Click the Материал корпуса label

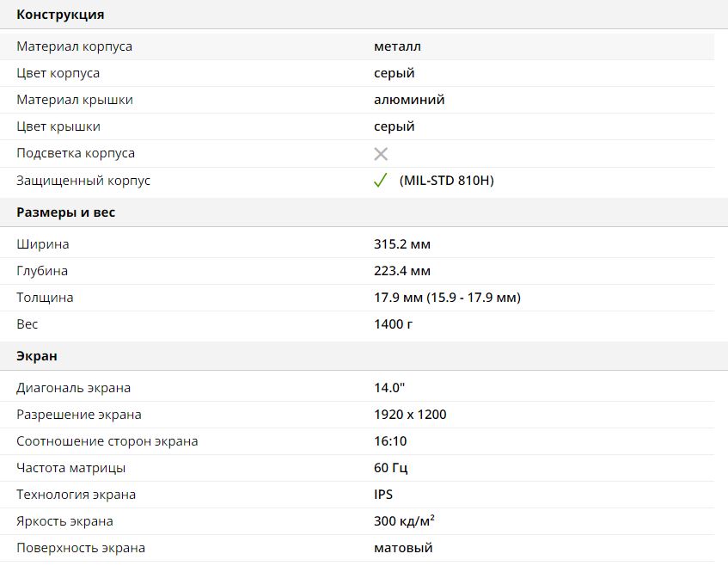[75, 46]
